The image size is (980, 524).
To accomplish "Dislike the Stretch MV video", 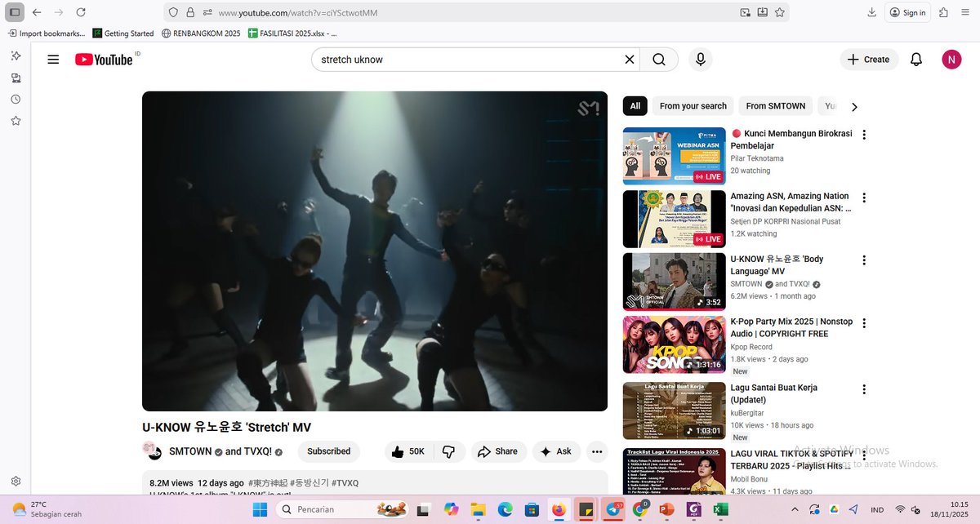I will pos(448,451).
